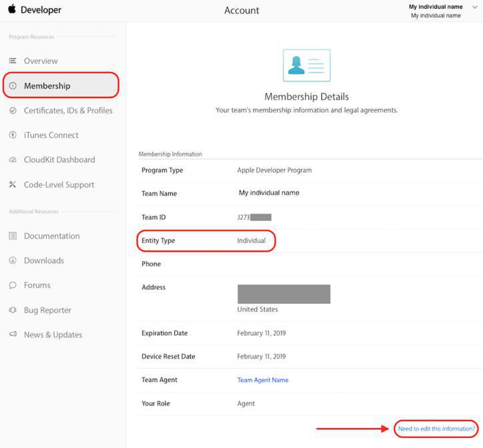Click the iTunes Connect icon
Image resolution: width=483 pixels, height=448 pixels.
coord(13,135)
